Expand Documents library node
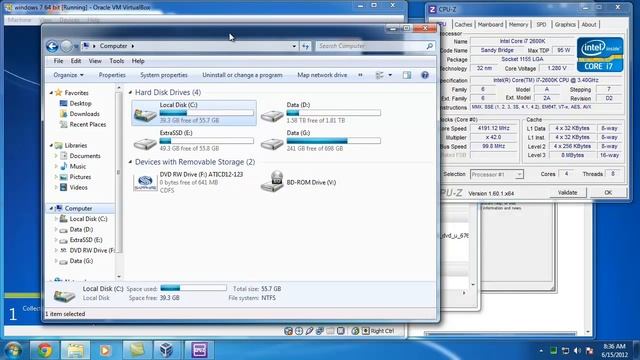The image size is (640, 360). coord(56,156)
